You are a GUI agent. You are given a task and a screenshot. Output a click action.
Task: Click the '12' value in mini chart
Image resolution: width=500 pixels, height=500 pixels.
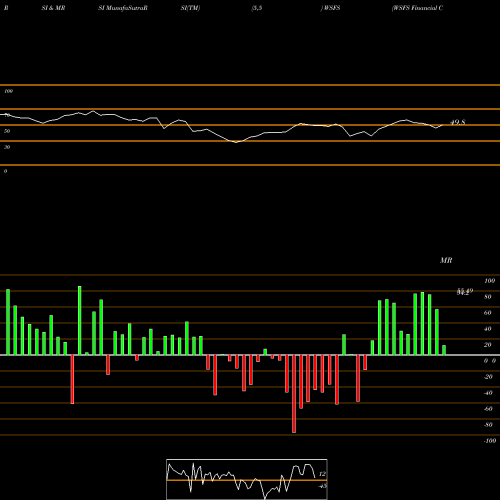tap(322, 474)
